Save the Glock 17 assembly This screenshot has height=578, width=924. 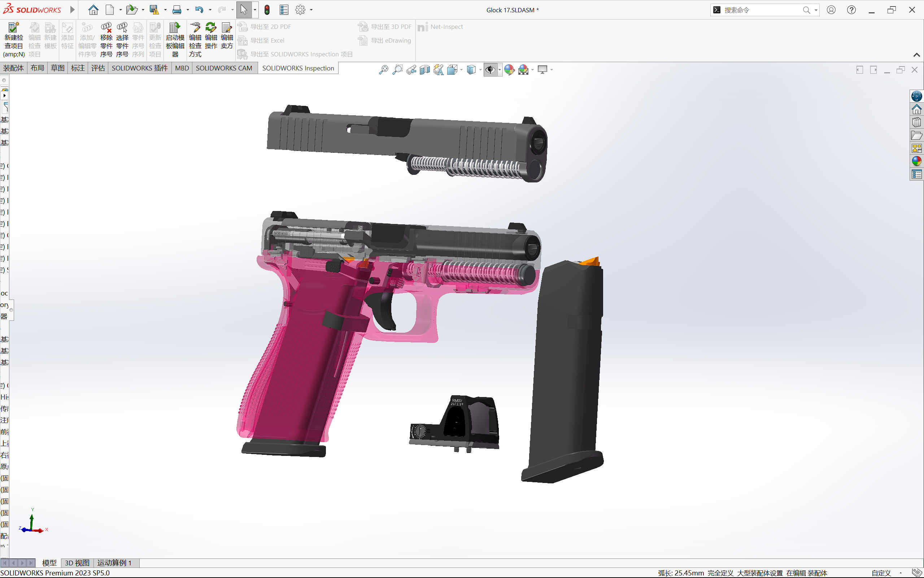coord(154,10)
